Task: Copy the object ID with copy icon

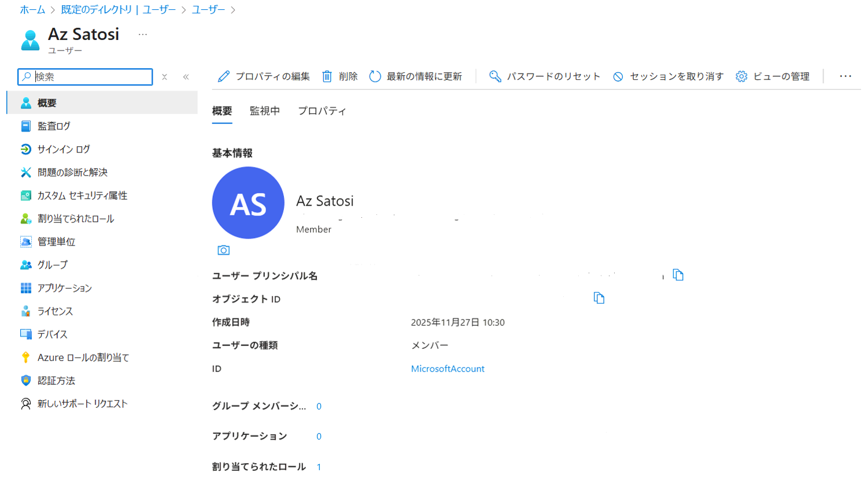Action: click(x=599, y=298)
